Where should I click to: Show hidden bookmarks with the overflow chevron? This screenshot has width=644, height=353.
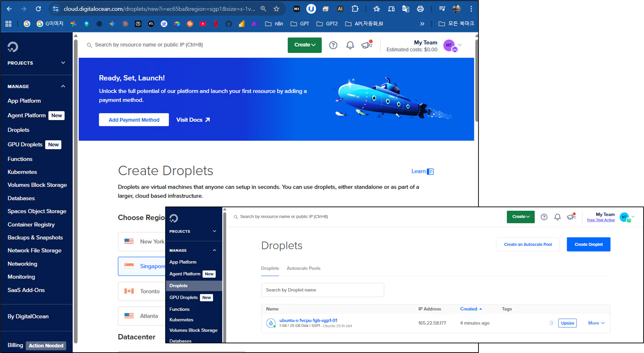[x=422, y=24]
